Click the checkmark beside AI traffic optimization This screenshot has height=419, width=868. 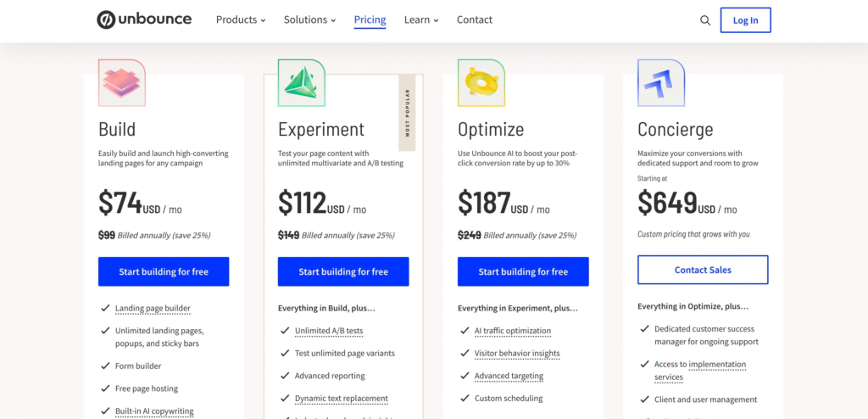point(465,331)
